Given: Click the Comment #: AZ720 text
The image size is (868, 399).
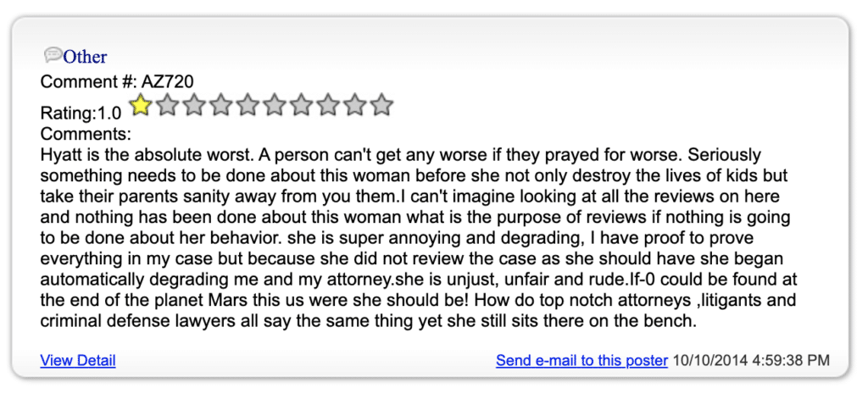Looking at the screenshot, I should coord(117,82).
